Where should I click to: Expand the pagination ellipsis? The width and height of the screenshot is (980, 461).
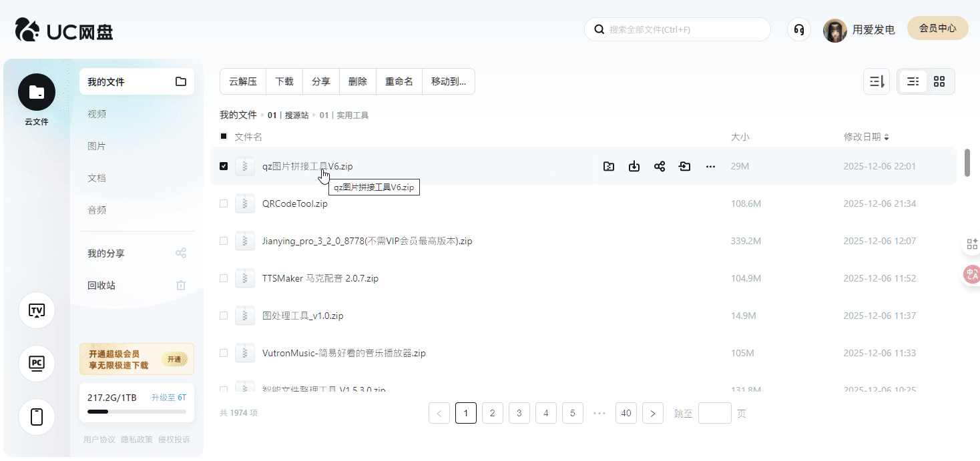click(599, 413)
